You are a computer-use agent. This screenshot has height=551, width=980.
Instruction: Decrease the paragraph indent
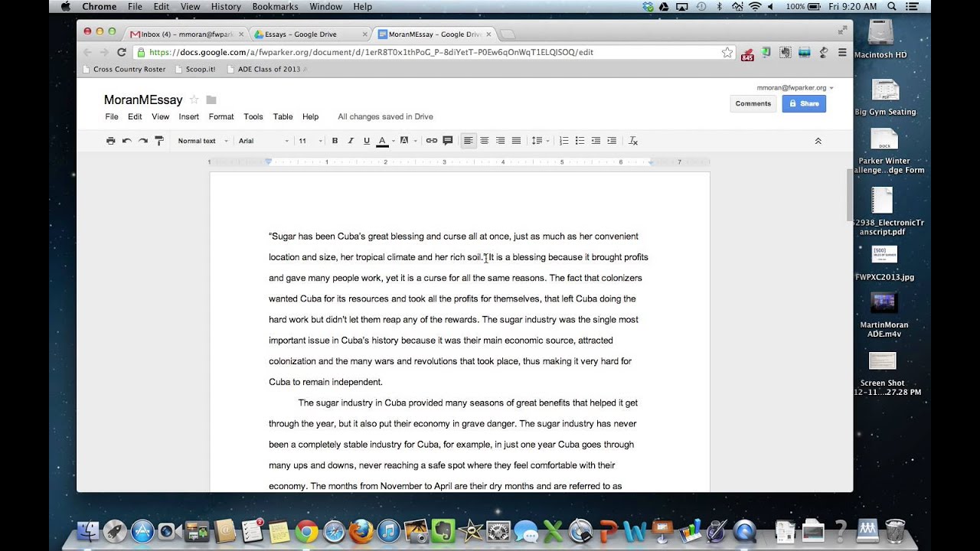(596, 141)
